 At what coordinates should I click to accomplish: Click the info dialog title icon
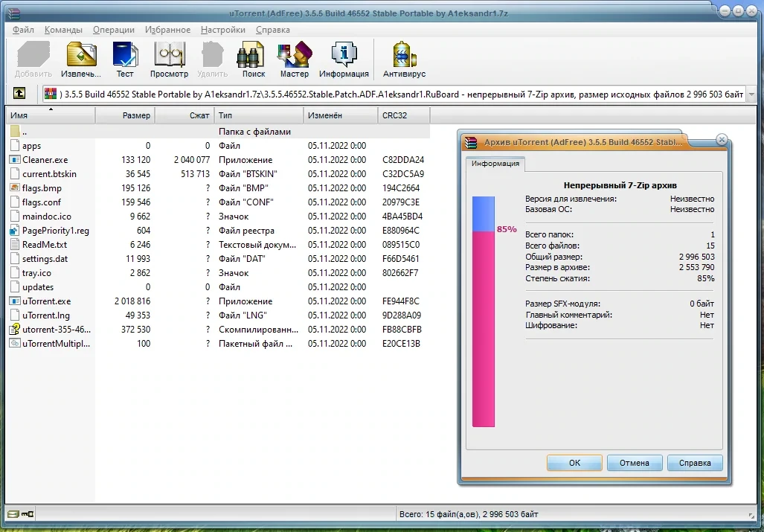pos(471,142)
